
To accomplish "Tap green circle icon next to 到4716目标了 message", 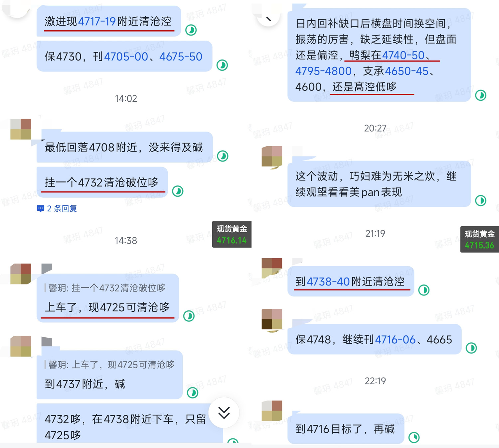I will pyautogui.click(x=414, y=437).
